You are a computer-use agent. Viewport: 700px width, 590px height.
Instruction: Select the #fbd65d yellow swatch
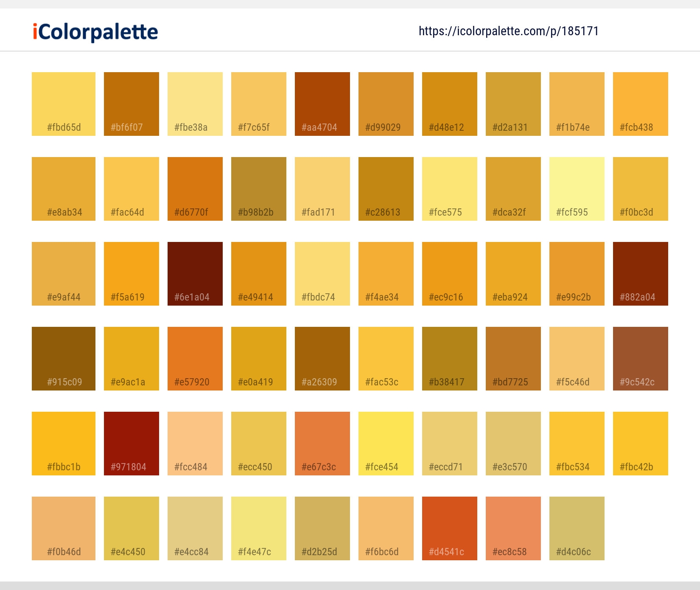64,104
